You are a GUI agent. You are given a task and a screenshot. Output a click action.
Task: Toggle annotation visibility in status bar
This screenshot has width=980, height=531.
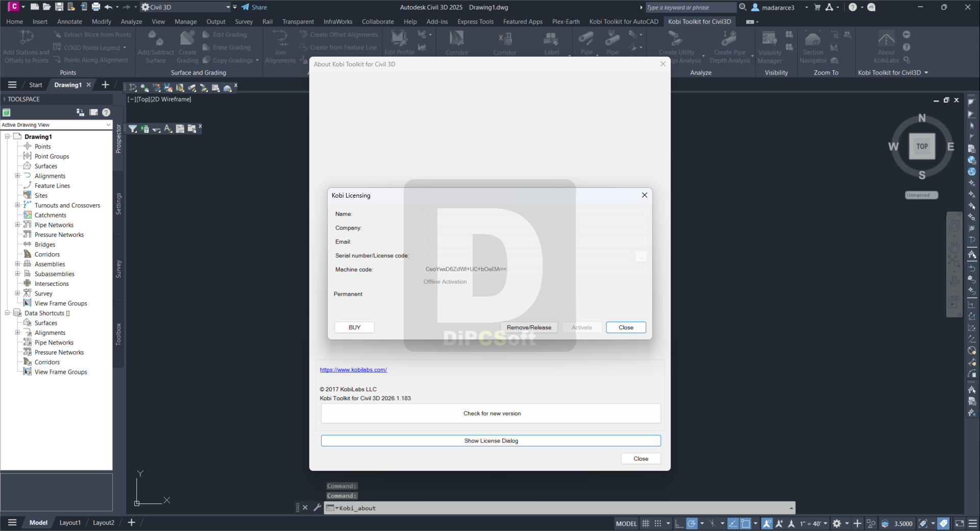tap(767, 523)
